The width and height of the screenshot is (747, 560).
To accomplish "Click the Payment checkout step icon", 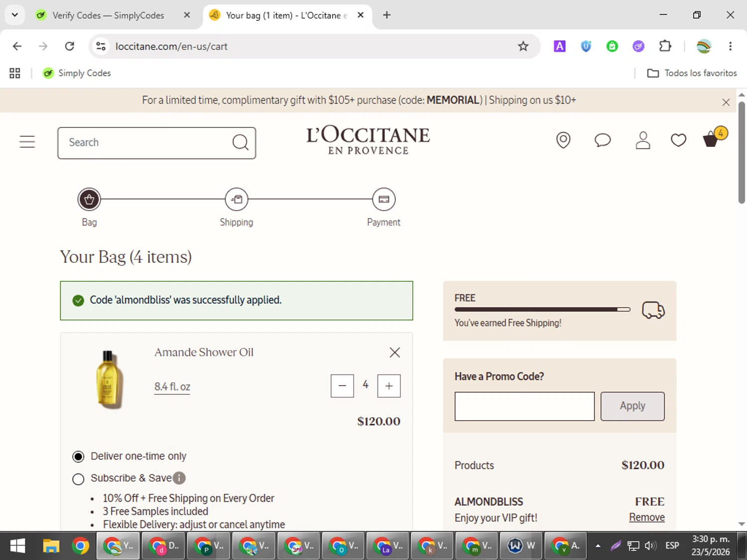I will pyautogui.click(x=383, y=200).
